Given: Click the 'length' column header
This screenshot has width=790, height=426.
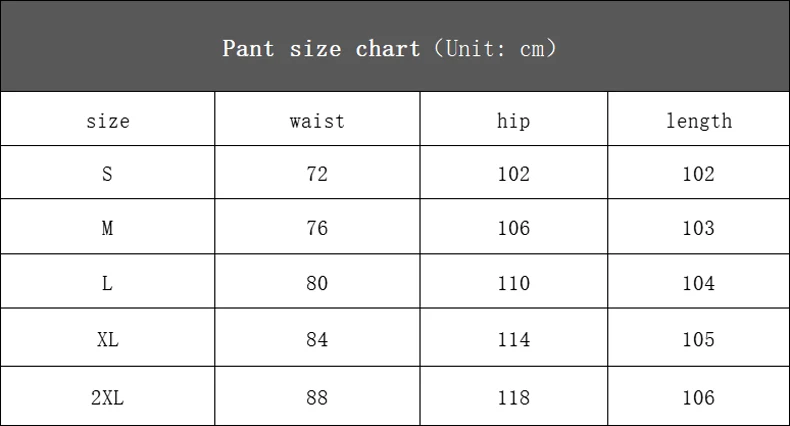Looking at the screenshot, I should click(699, 121).
